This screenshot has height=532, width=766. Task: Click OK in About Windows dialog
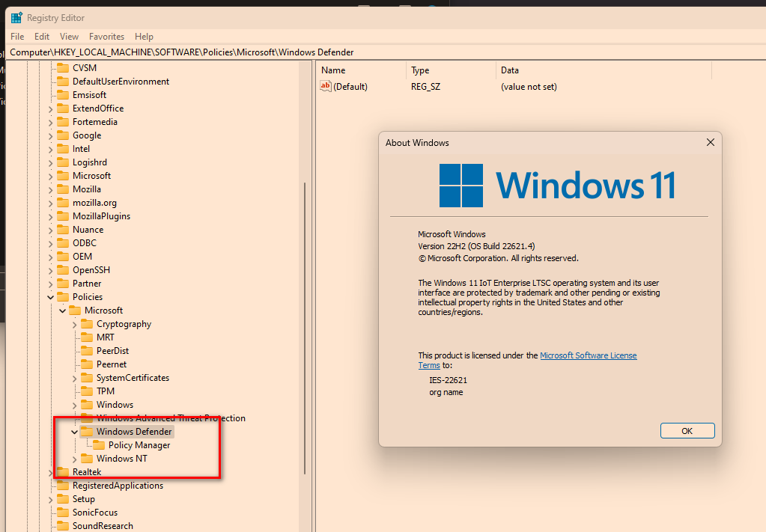tap(687, 431)
